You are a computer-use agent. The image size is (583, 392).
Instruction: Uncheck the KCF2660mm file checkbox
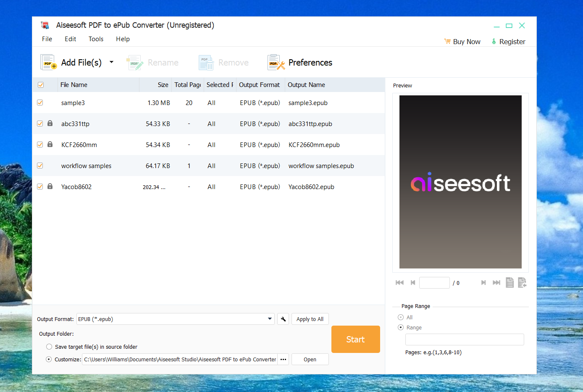pos(40,145)
